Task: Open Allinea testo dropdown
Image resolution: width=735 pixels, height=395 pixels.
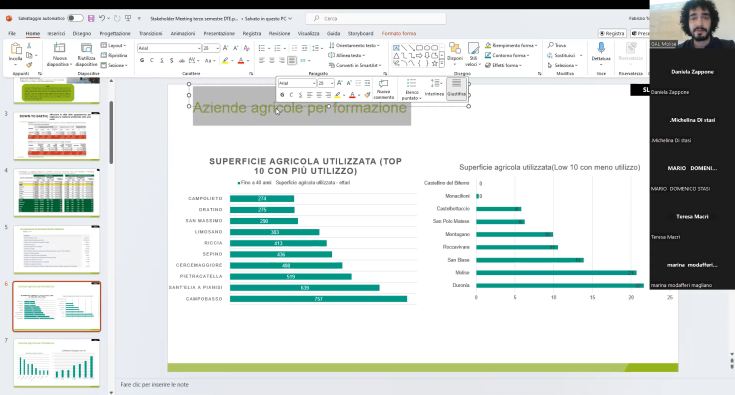Action: 347,55
